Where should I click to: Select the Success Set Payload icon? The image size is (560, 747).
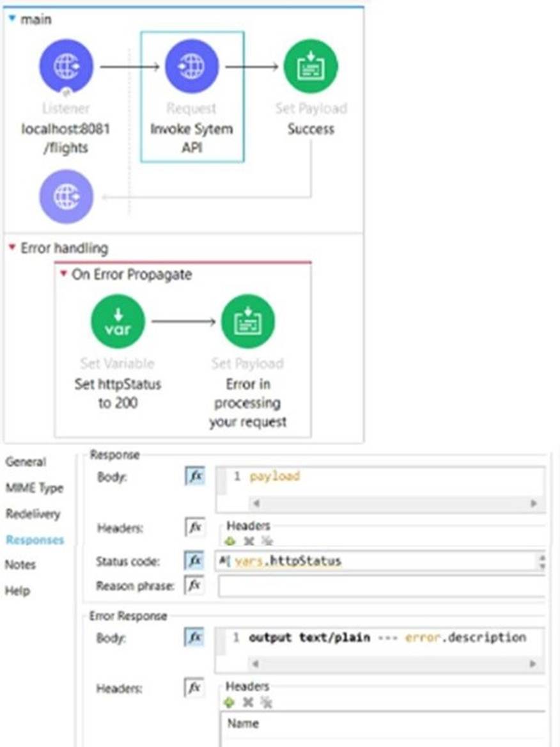pos(311,65)
